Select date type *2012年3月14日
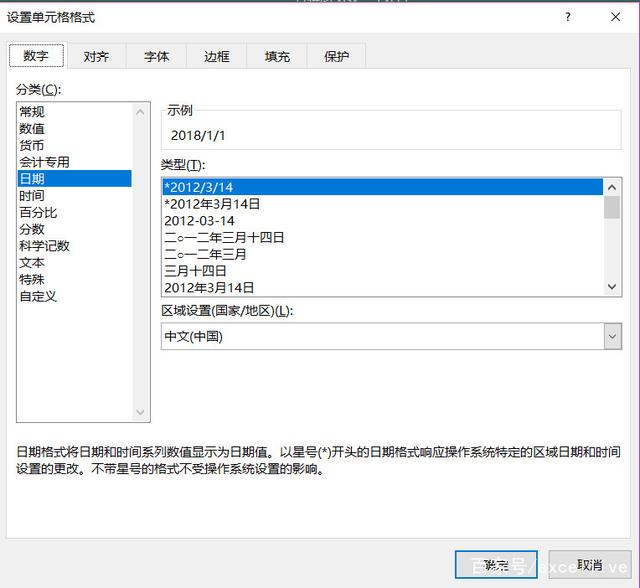 [382, 204]
